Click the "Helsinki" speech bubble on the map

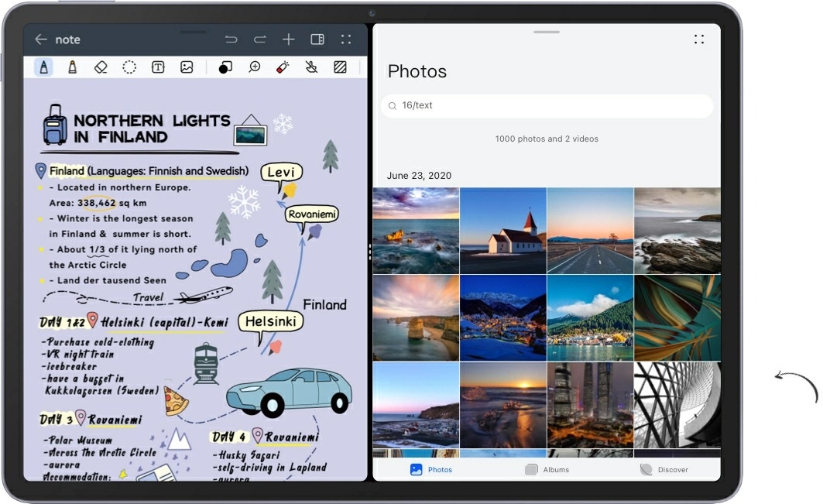(x=271, y=321)
